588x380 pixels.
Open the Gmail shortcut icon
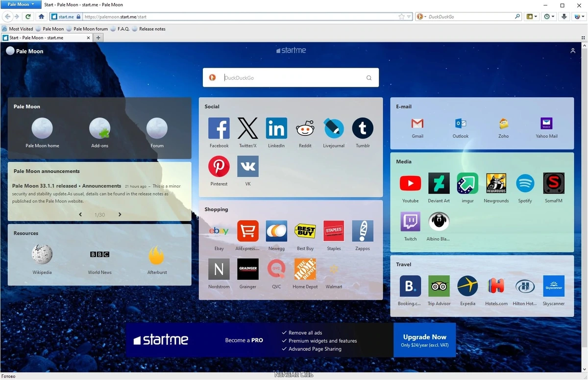[x=417, y=123]
